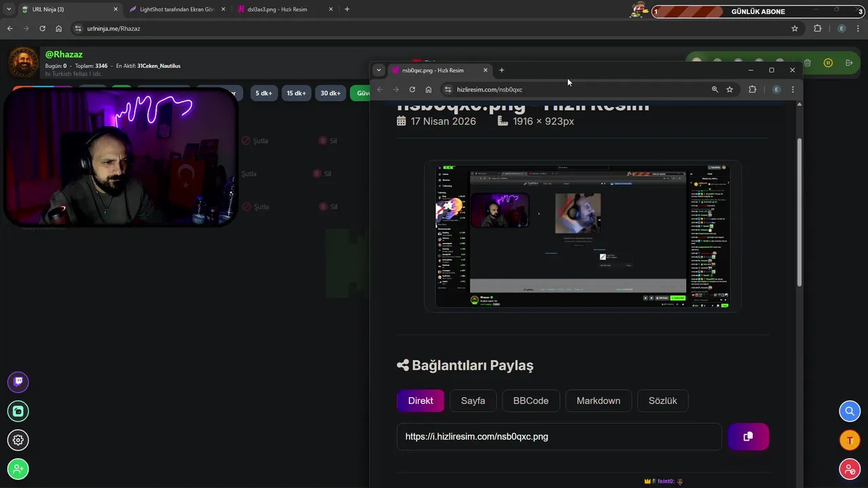Open the Twitch icon in left sidebar

point(18,382)
